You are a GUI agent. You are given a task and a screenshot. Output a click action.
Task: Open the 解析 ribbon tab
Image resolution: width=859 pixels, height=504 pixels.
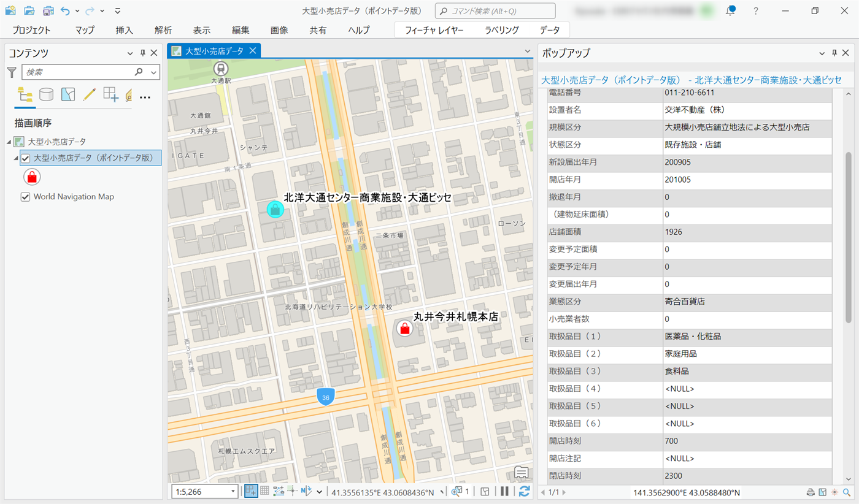tap(163, 30)
